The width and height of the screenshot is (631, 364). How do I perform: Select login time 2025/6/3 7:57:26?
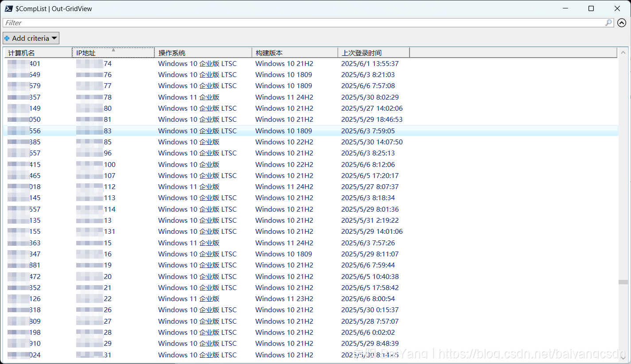pyautogui.click(x=368, y=243)
